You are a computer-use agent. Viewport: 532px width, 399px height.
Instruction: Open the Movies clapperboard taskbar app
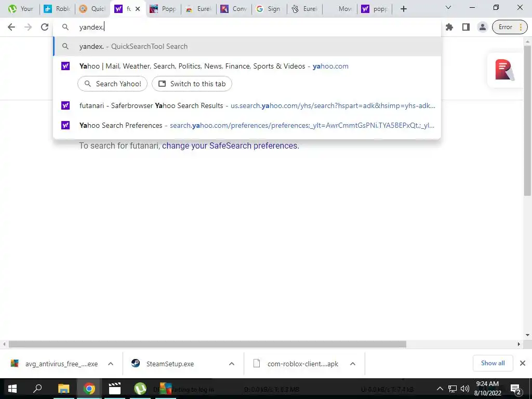(x=115, y=389)
